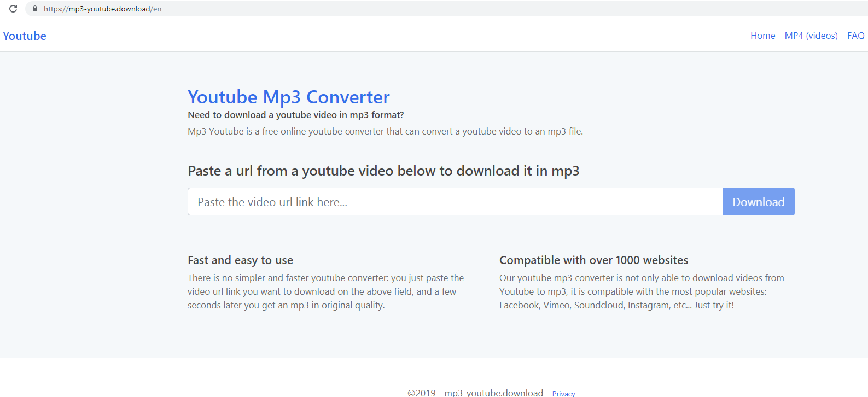Select the address bar URL text

pos(102,9)
